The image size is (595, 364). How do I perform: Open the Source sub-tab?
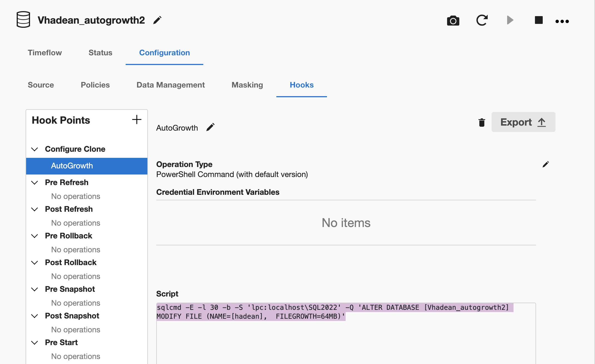41,85
